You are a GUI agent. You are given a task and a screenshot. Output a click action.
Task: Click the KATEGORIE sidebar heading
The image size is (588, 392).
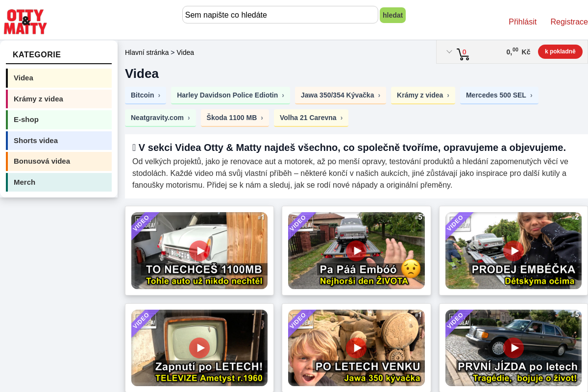[x=37, y=55]
